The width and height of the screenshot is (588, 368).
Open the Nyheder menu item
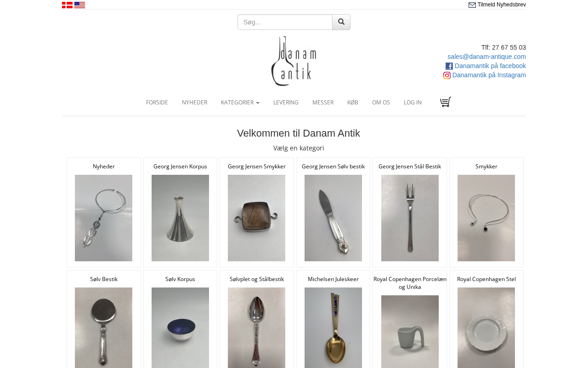pyautogui.click(x=194, y=103)
